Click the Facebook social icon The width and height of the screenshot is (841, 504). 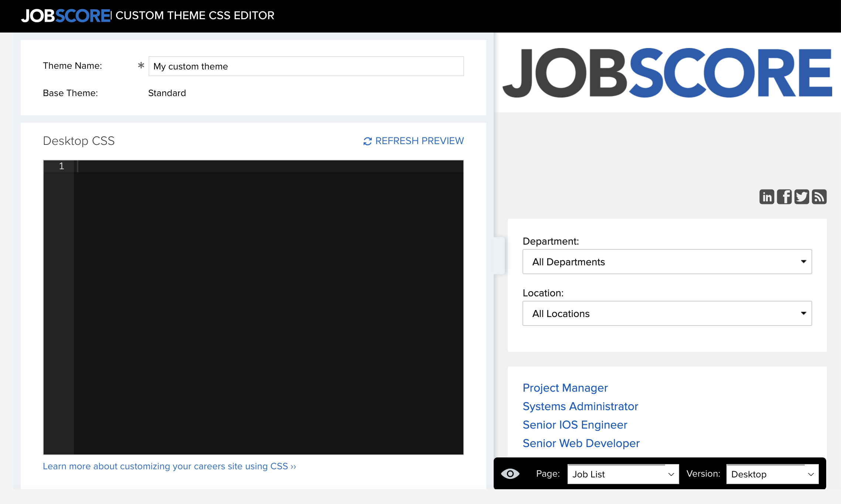click(x=784, y=197)
